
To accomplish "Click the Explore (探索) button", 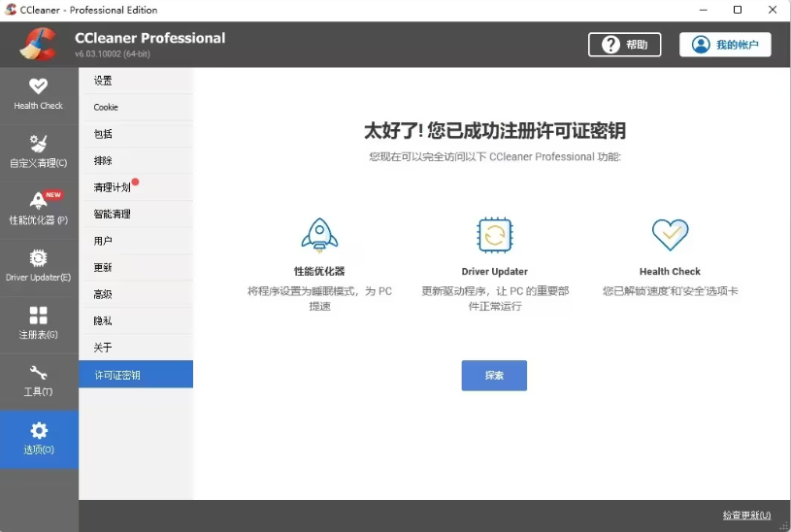I will [x=494, y=375].
